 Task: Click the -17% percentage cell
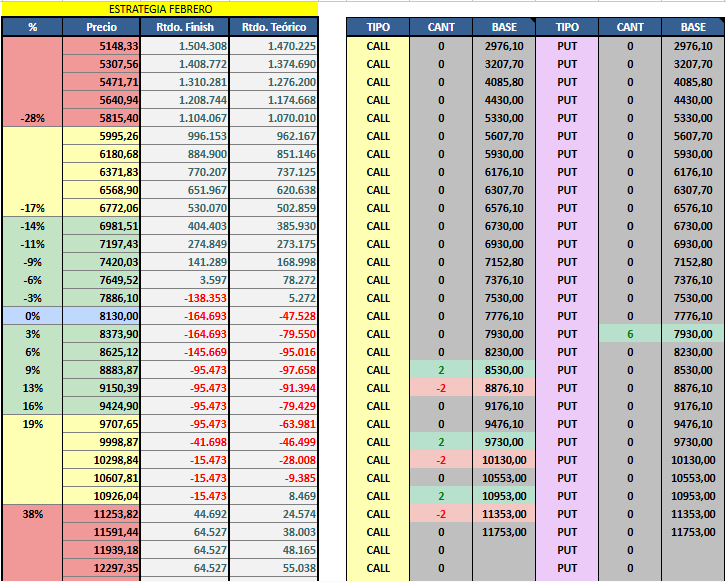(x=32, y=208)
